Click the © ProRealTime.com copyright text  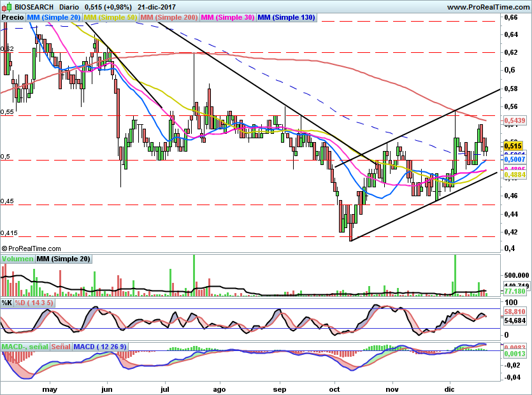(x=31, y=248)
